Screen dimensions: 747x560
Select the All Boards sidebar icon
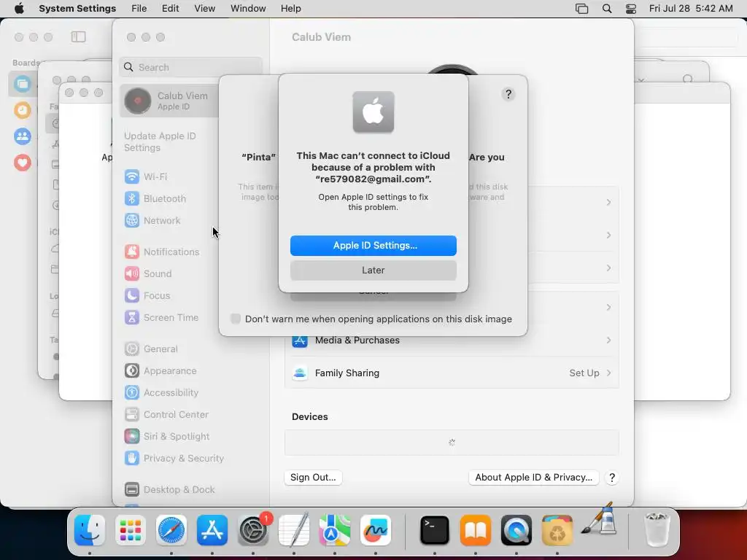click(22, 84)
